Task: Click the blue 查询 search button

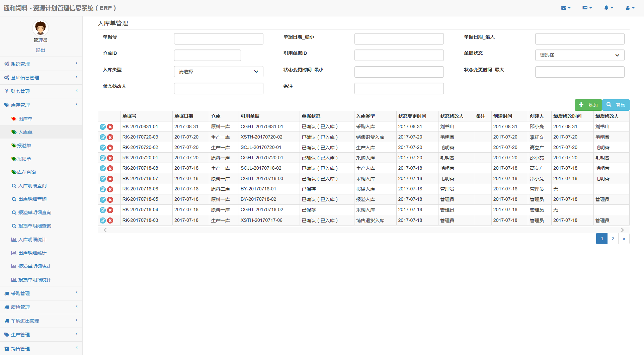Action: click(x=616, y=105)
